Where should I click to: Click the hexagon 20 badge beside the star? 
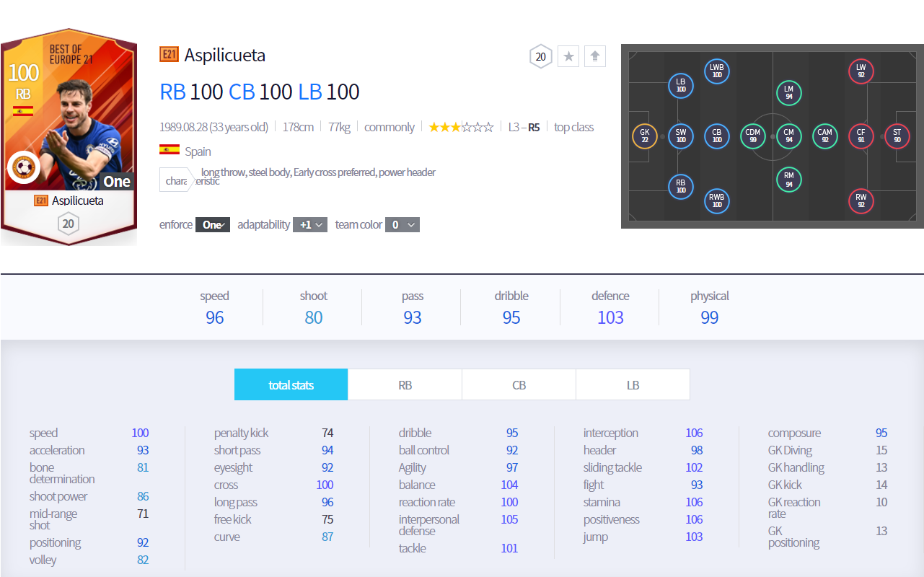pyautogui.click(x=541, y=56)
